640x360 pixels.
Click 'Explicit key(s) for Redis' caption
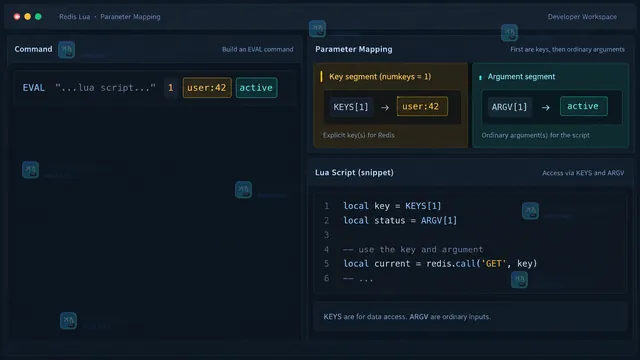coord(358,135)
